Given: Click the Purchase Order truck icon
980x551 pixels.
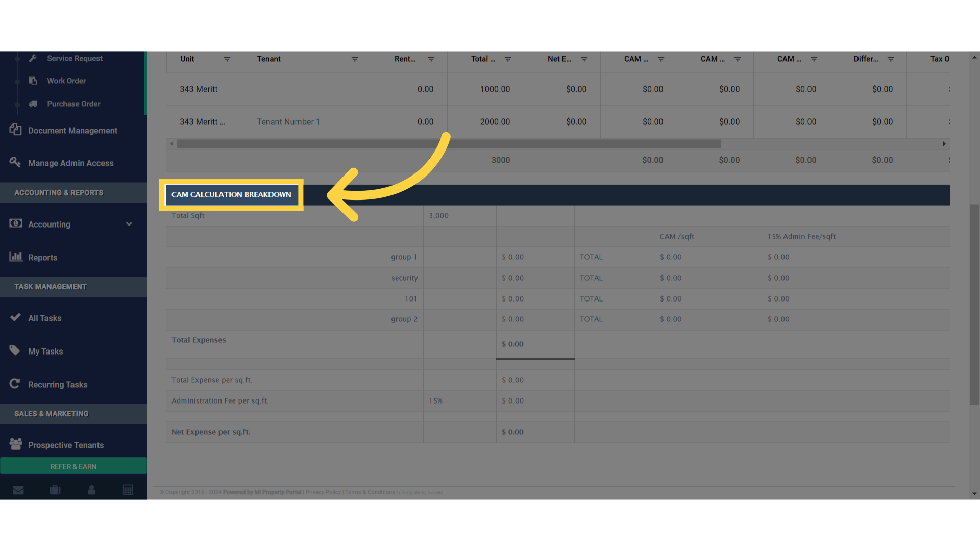Looking at the screenshot, I should (x=33, y=104).
